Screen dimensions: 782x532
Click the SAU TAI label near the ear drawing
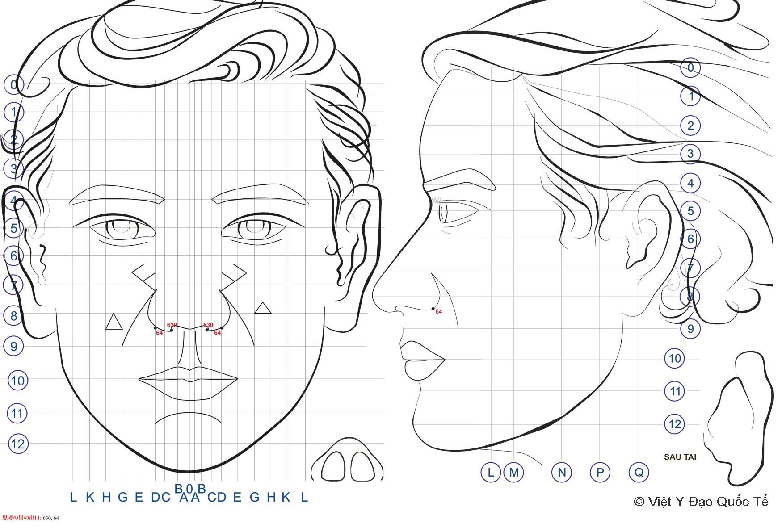680,457
